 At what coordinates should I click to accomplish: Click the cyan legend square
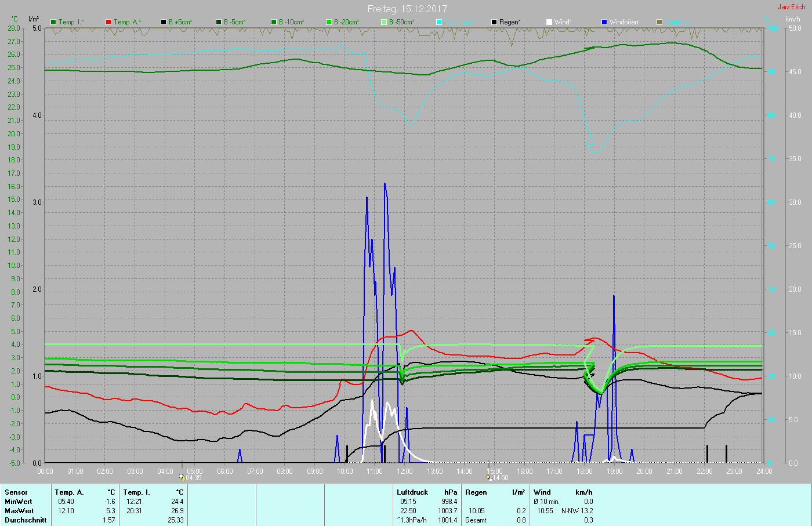(x=439, y=22)
